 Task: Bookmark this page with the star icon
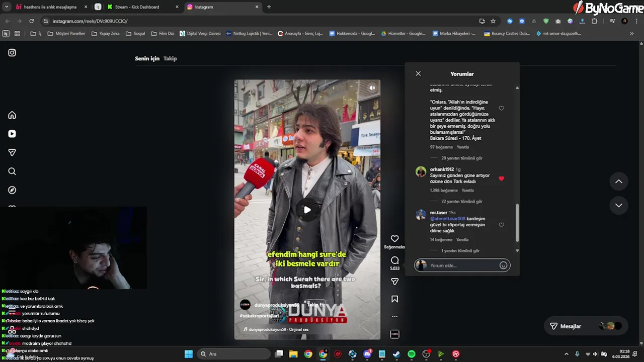click(x=493, y=21)
